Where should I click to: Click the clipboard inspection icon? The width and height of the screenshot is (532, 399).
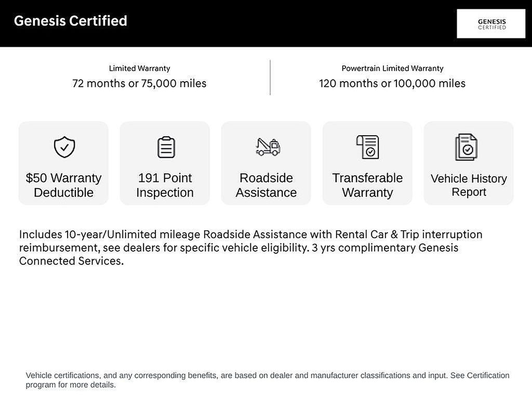coord(166,147)
